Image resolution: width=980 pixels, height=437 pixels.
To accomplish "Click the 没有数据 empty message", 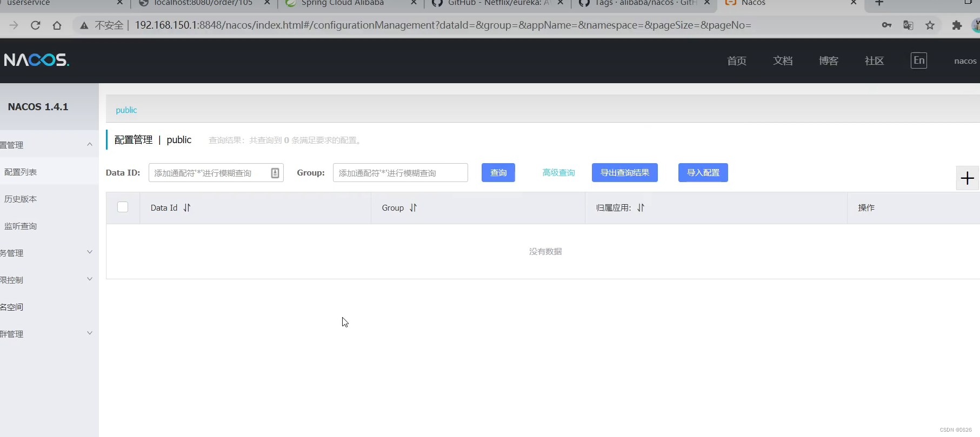I will pos(545,252).
